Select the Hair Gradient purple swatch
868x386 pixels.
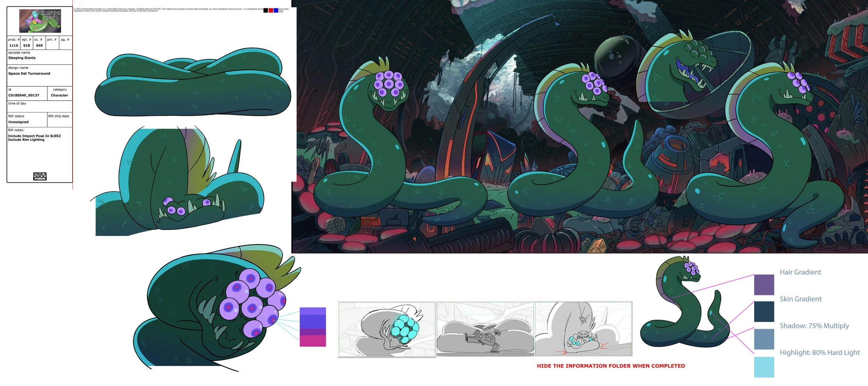(x=764, y=285)
